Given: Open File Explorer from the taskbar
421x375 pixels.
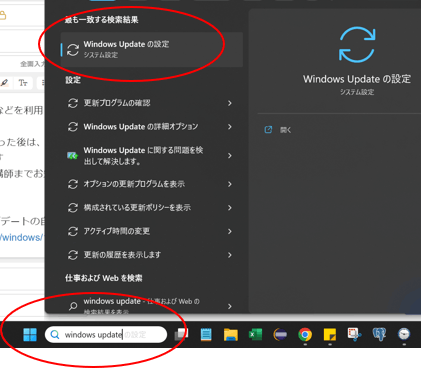Looking at the screenshot, I should 231,334.
